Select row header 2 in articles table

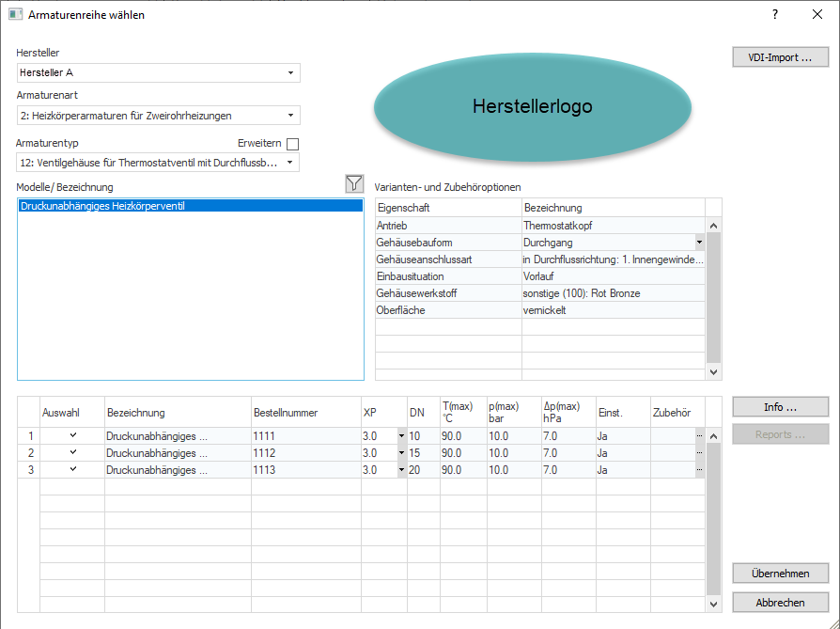29,453
